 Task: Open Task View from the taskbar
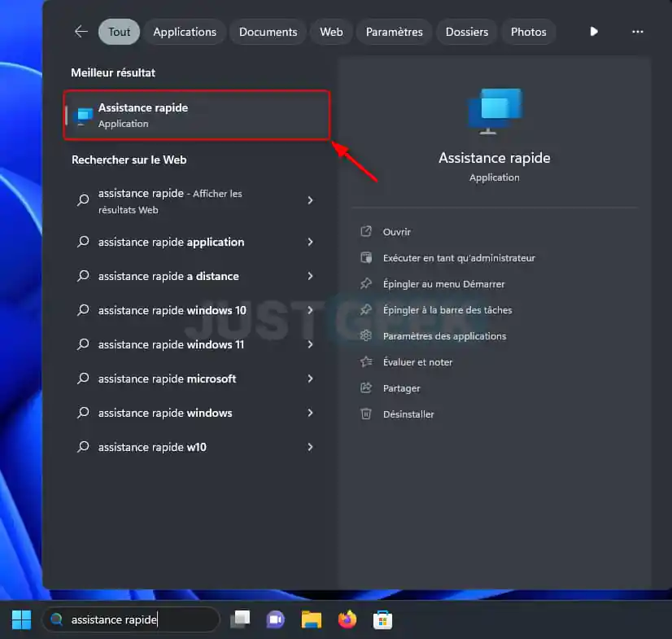pos(240,619)
